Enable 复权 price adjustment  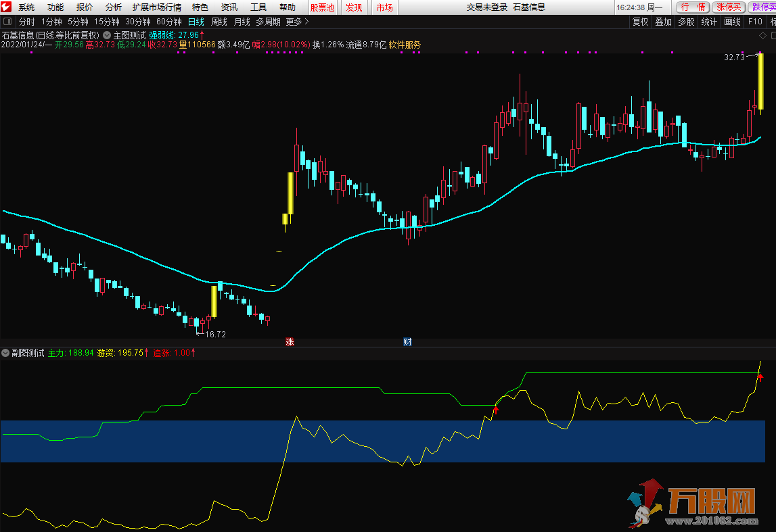[x=640, y=22]
